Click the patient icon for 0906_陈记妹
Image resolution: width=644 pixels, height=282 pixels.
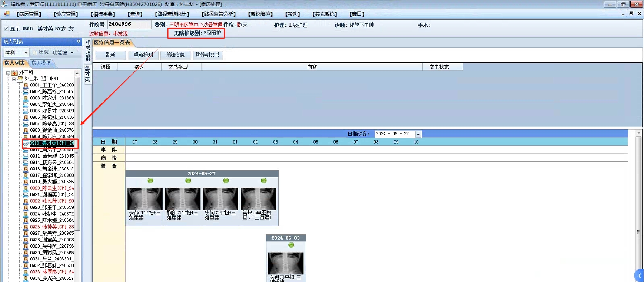pos(26,117)
